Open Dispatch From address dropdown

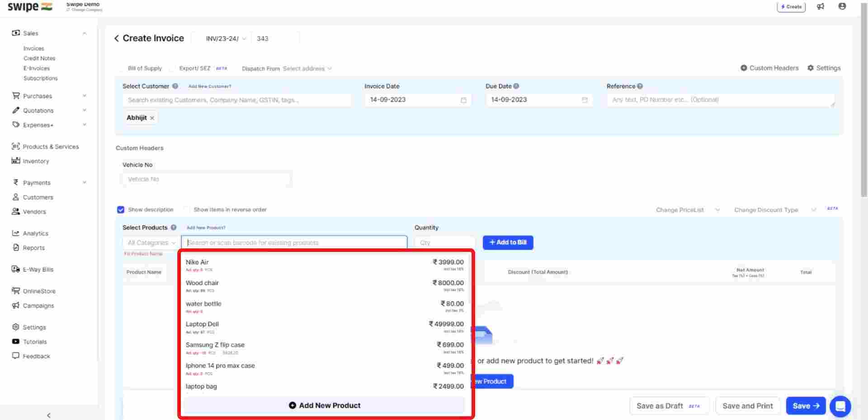tap(307, 69)
